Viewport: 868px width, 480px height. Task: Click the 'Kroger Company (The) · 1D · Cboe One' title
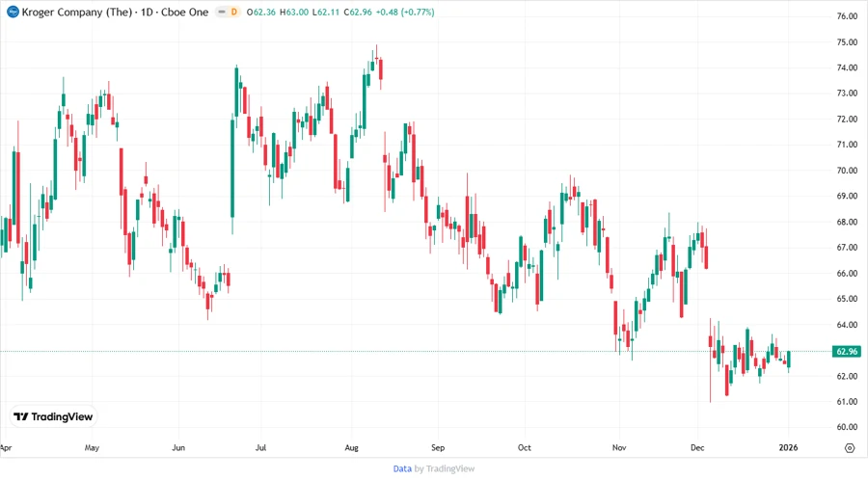pos(115,12)
